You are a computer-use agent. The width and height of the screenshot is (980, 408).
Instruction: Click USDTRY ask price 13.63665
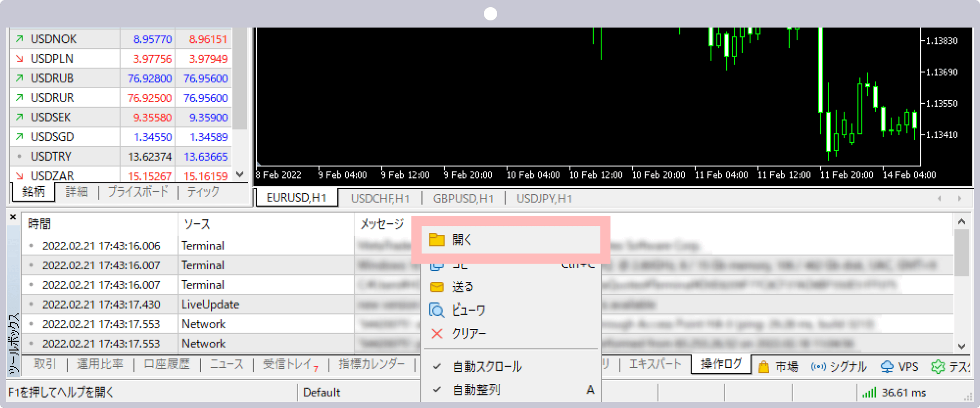tap(206, 157)
